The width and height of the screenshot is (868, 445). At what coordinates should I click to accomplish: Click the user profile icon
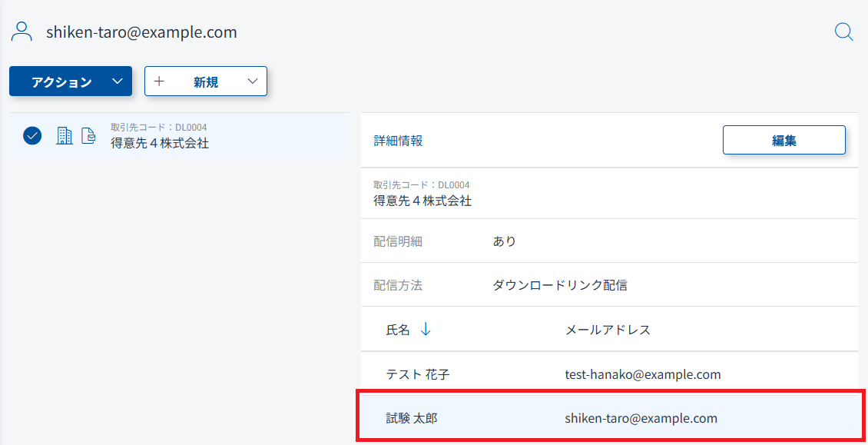(22, 32)
